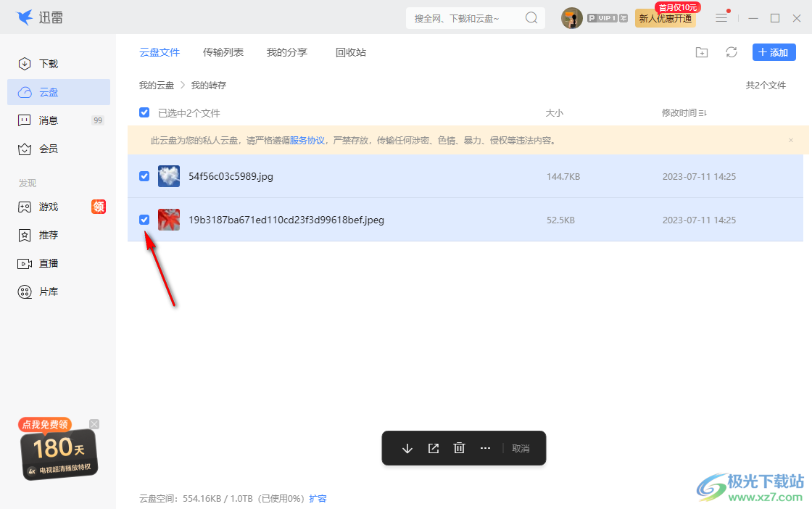This screenshot has height=509, width=812.
Task: Click the 52.5KB size value
Action: pos(561,220)
